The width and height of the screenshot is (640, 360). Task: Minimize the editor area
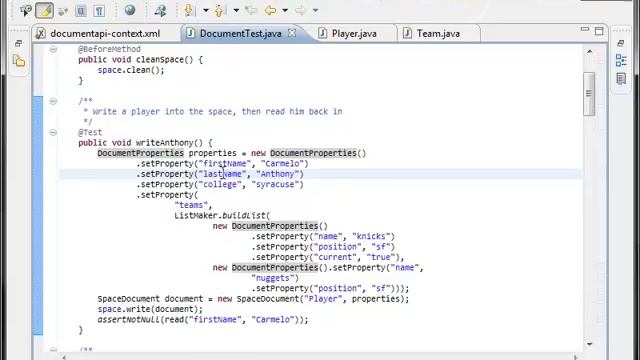pos(585,29)
